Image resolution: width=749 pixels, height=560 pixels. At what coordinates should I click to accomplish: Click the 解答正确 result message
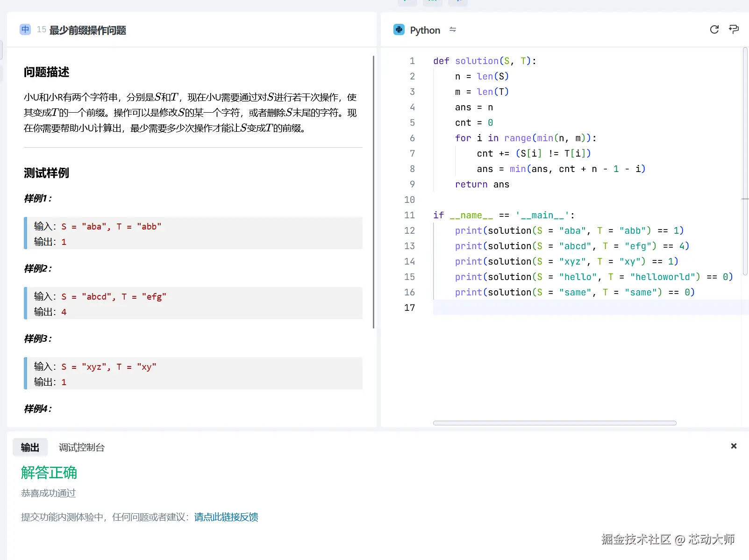pyautogui.click(x=49, y=473)
